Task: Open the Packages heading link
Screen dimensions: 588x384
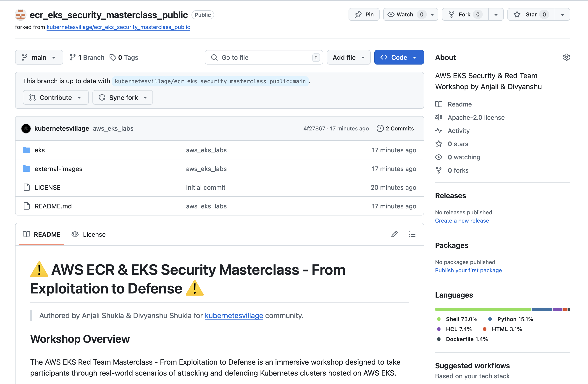Action: click(x=452, y=245)
